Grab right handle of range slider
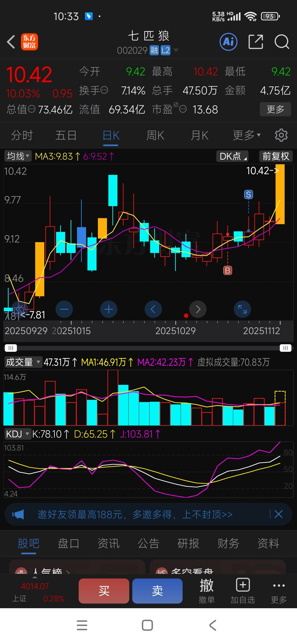The image size is (297, 644). tap(285, 348)
